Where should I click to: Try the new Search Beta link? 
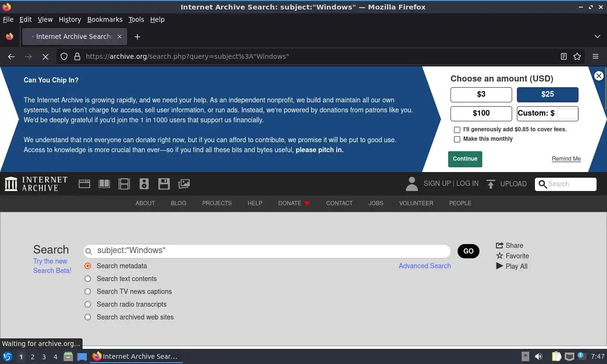point(52,266)
